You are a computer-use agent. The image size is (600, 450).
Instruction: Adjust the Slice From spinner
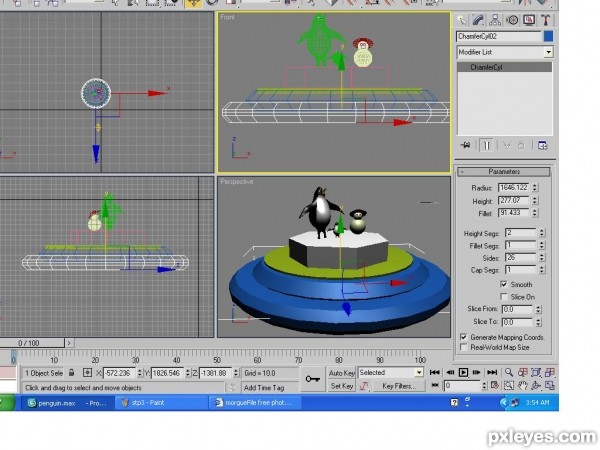(538, 309)
